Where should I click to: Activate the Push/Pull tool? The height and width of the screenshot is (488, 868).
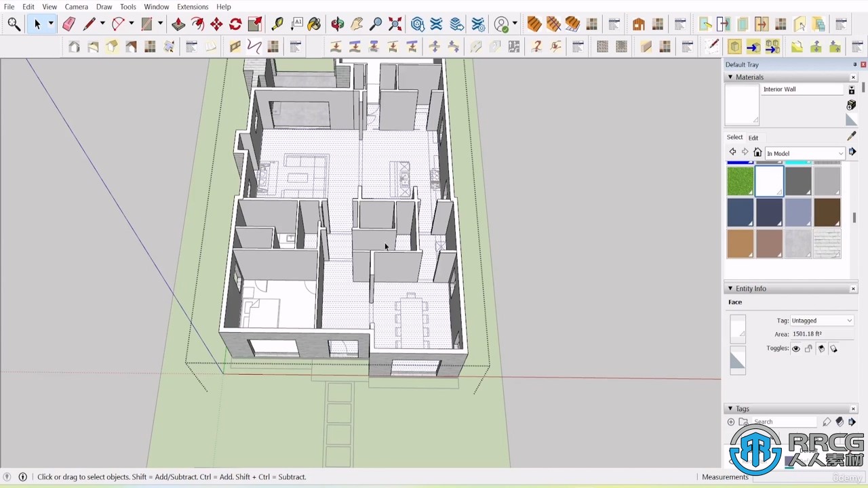[178, 24]
